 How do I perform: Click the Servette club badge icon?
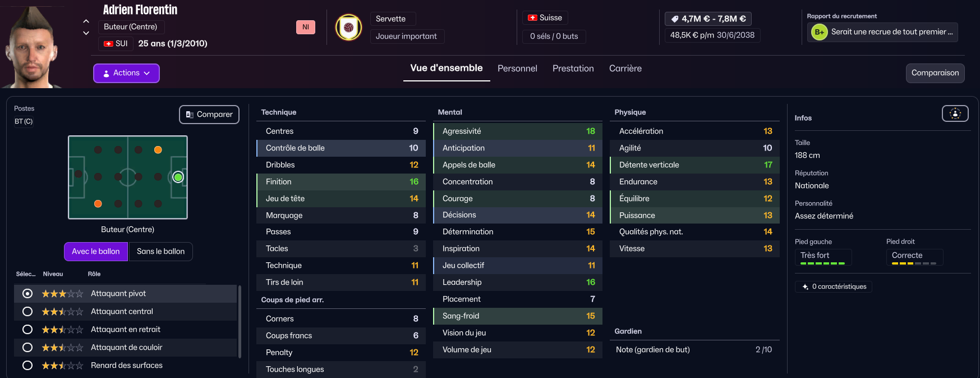pos(348,27)
